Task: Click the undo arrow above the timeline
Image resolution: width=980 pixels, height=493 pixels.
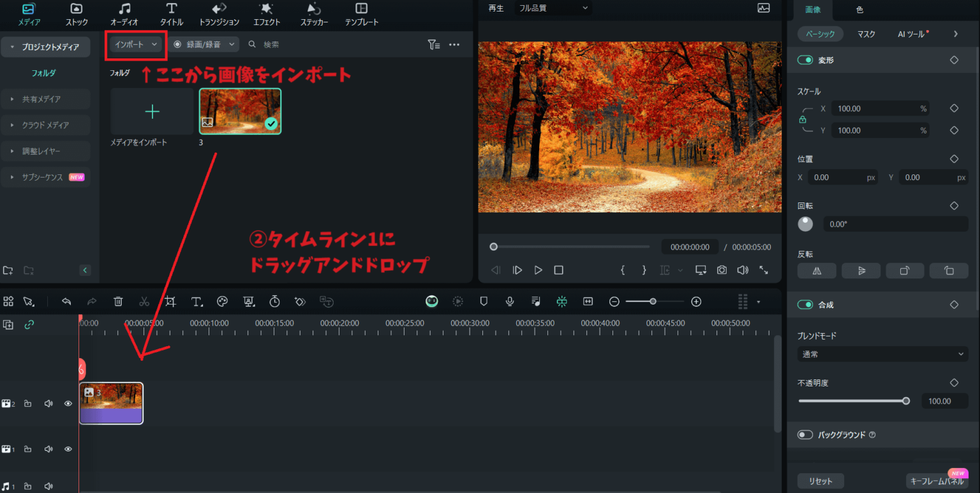Action: pos(66,301)
